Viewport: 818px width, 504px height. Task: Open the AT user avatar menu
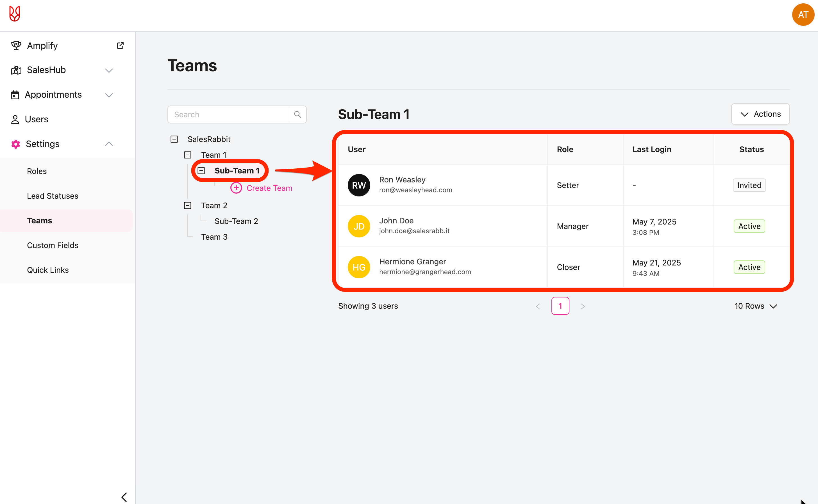[x=803, y=15]
